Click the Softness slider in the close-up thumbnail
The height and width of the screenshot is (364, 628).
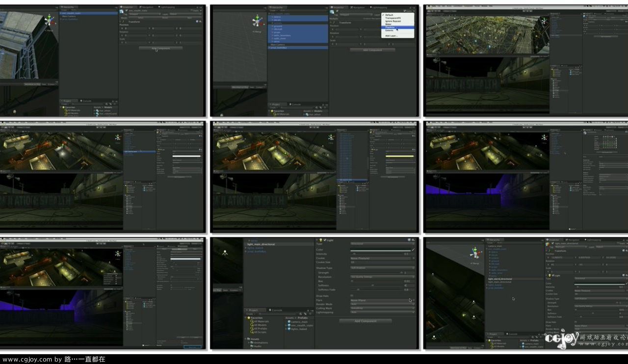pos(377,285)
